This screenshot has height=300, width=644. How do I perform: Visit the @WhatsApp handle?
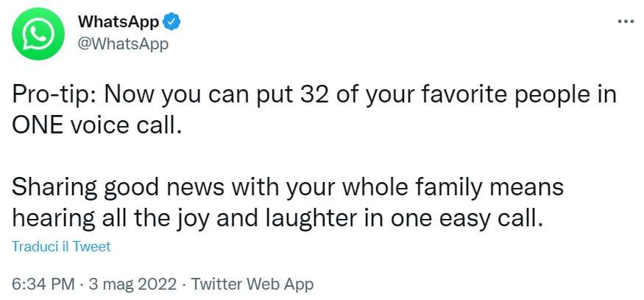click(123, 43)
